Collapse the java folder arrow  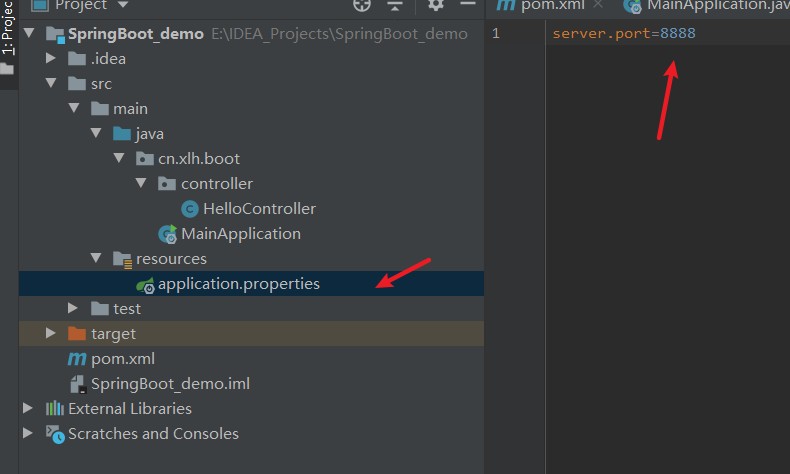tap(96, 133)
